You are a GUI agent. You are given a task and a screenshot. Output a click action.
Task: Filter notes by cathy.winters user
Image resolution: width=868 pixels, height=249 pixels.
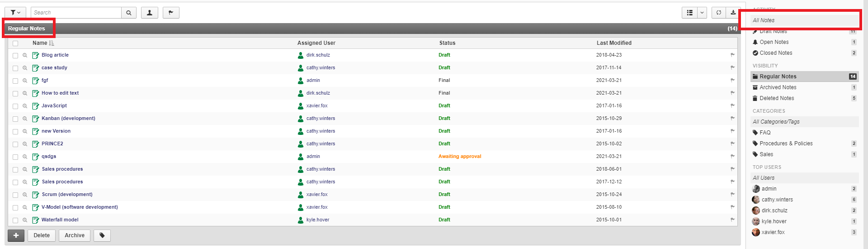pos(805,200)
